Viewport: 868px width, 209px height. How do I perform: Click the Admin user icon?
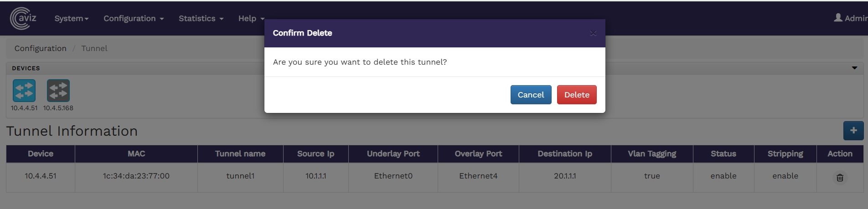pos(838,18)
